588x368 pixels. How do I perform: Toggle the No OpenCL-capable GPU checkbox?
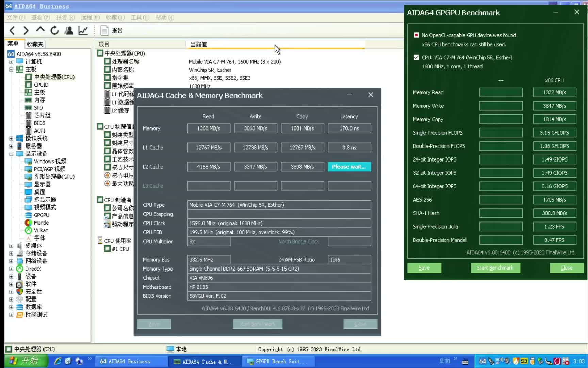(x=416, y=35)
